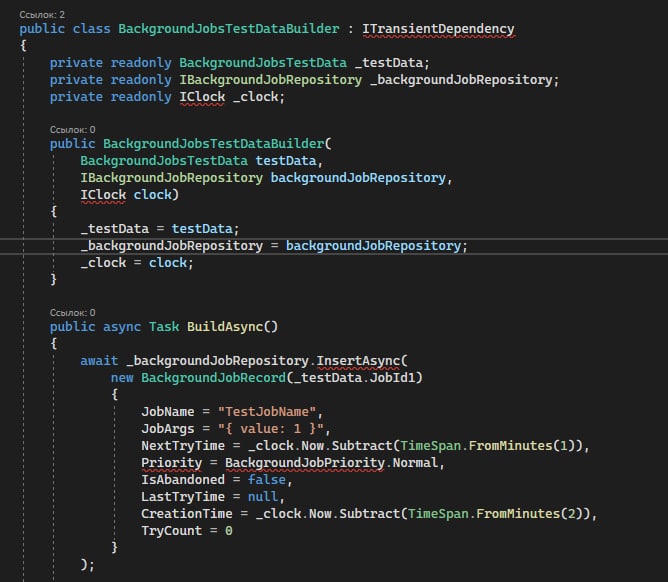Click the false literal

point(267,480)
